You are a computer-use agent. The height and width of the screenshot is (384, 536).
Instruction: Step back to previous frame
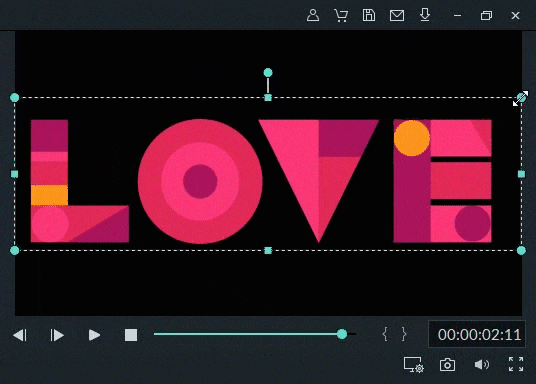pos(20,335)
